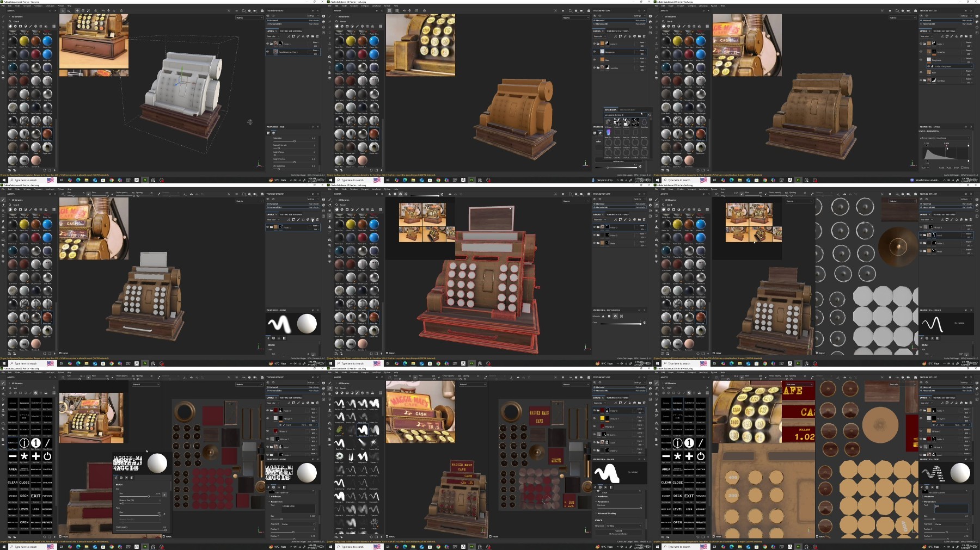Toggle top folder layer eye in bottom-right frame
This screenshot has width=980, height=550.
tap(921, 410)
